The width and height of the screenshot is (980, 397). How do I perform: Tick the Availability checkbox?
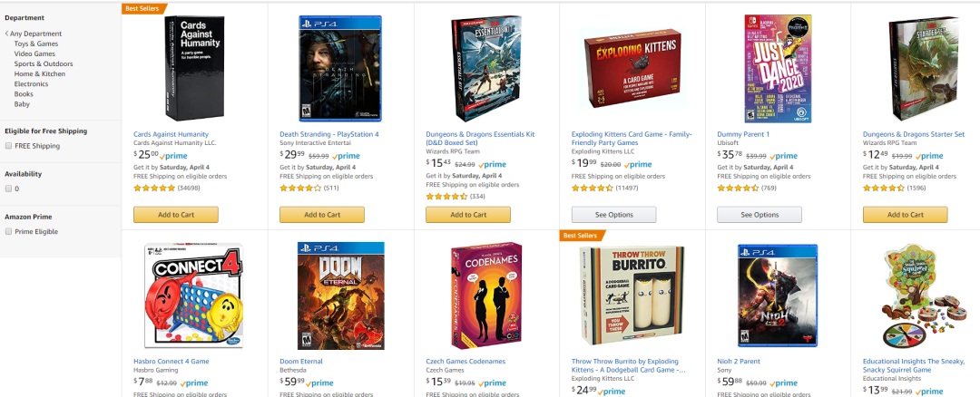click(x=8, y=189)
